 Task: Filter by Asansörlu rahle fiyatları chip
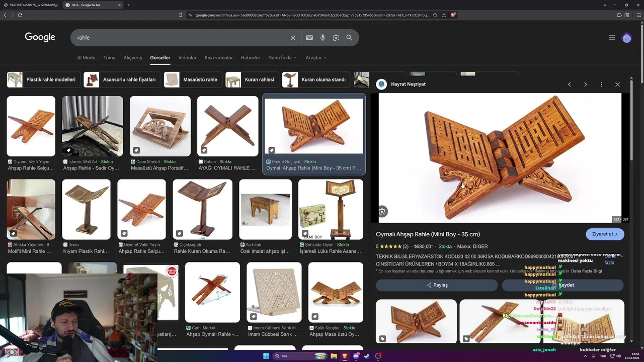coord(121,79)
